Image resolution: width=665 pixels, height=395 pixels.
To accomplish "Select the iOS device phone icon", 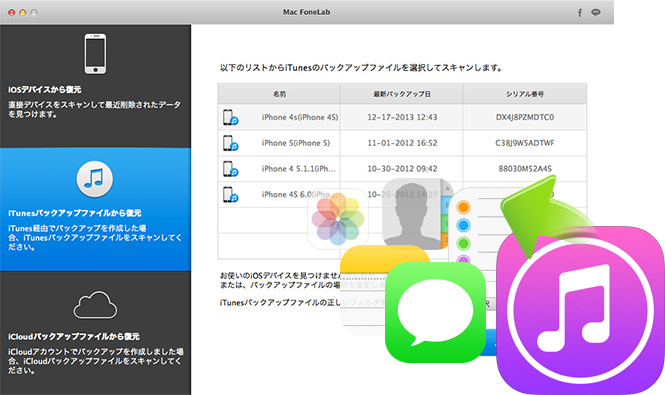I will (95, 54).
